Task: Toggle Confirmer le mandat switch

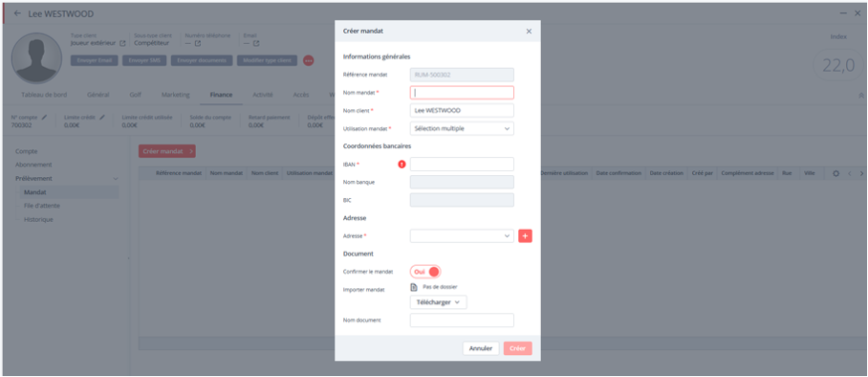Action: [425, 272]
